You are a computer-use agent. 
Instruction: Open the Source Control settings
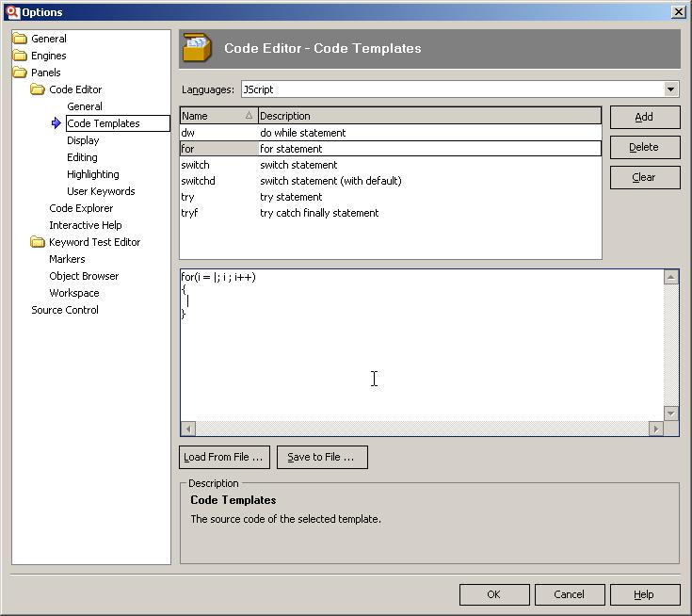click(x=65, y=310)
